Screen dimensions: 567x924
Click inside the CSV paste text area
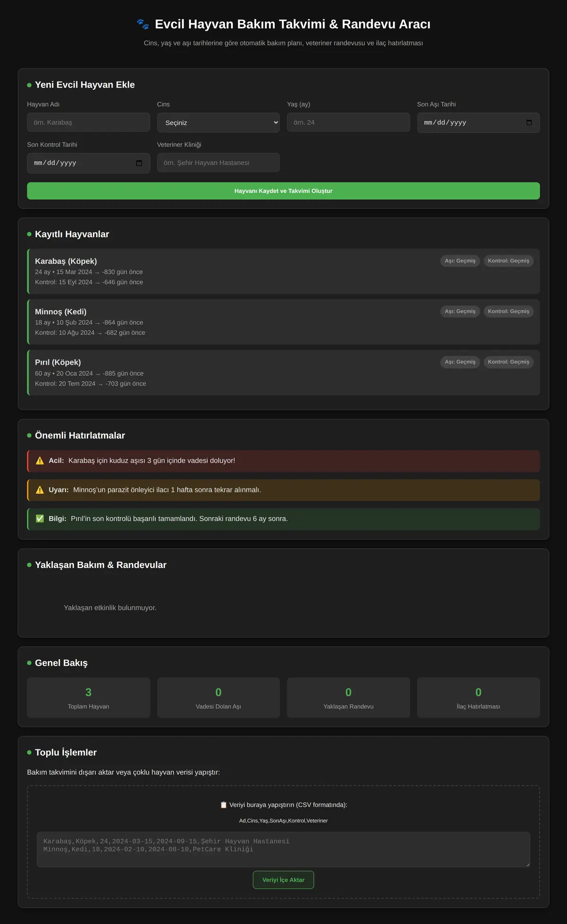(x=283, y=849)
